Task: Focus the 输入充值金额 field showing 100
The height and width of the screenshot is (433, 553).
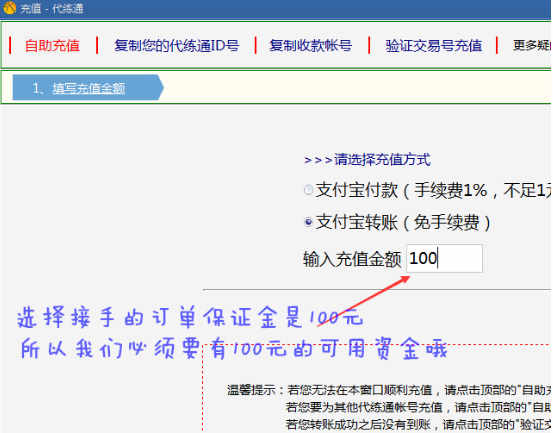Action: pos(444,258)
